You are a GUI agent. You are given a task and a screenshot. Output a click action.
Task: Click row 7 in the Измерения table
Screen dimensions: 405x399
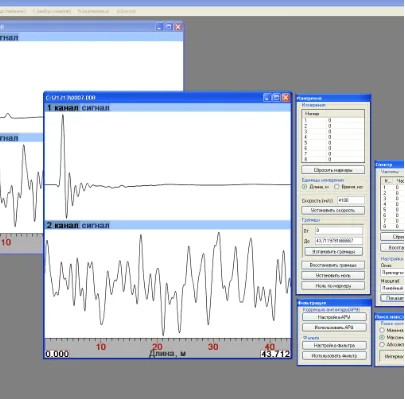(x=333, y=154)
